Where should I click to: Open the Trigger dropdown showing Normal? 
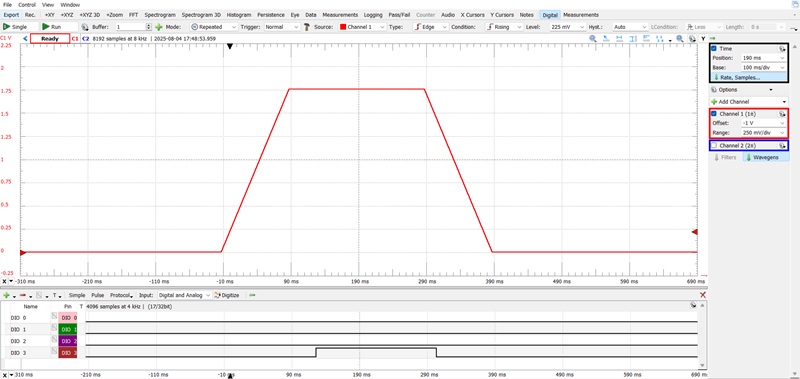click(x=282, y=27)
